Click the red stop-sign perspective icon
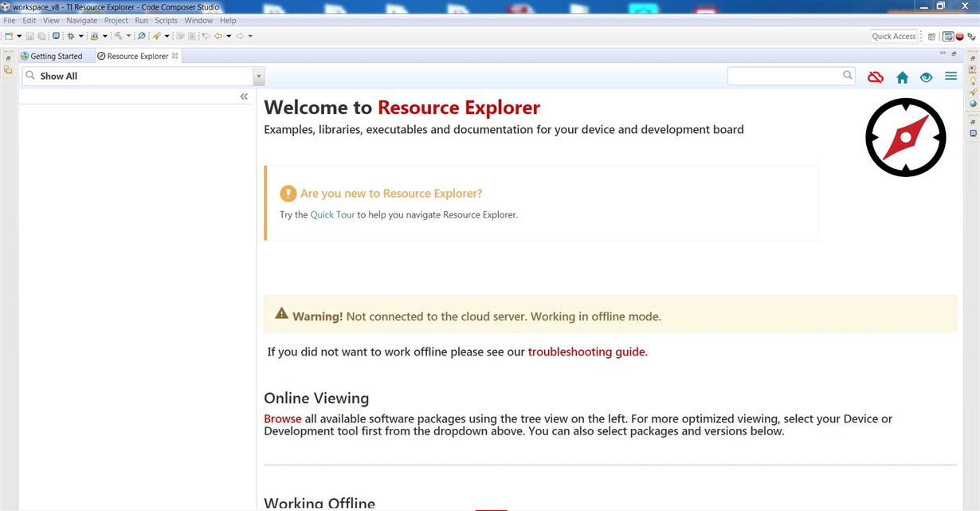The width and height of the screenshot is (980, 511). [x=959, y=37]
